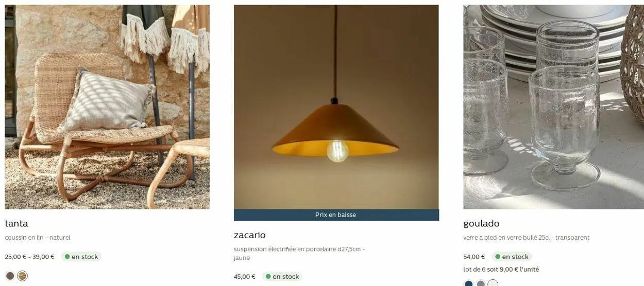This screenshot has height=286, width=644.
Task: Choose the grey swatch for goulado
Action: click(x=481, y=284)
